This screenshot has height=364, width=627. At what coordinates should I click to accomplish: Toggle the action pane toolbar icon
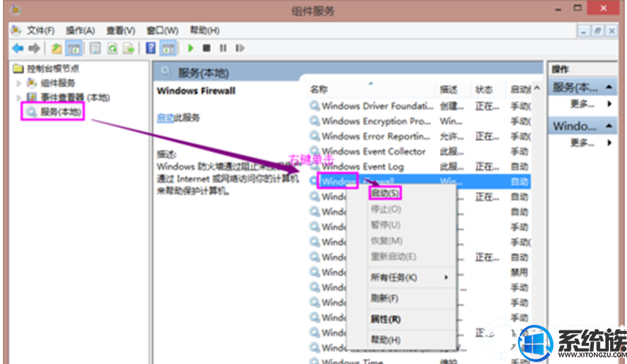(x=168, y=48)
